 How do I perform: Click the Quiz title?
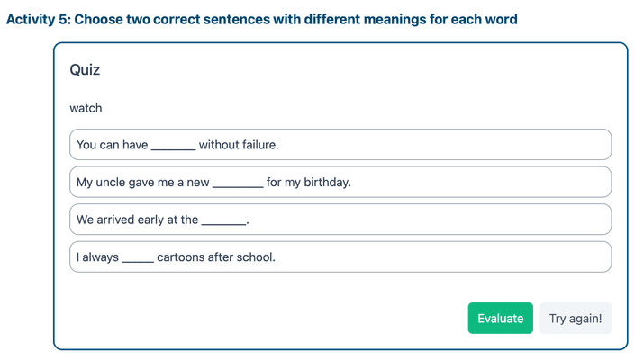click(85, 70)
